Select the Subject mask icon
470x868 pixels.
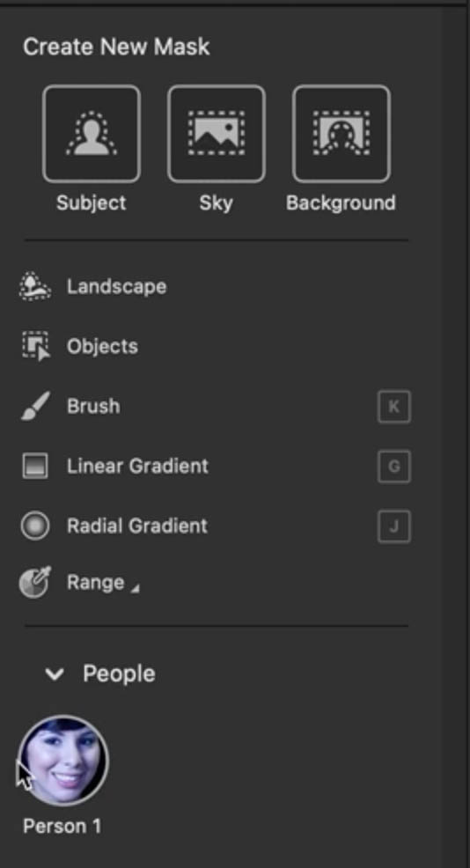92,134
